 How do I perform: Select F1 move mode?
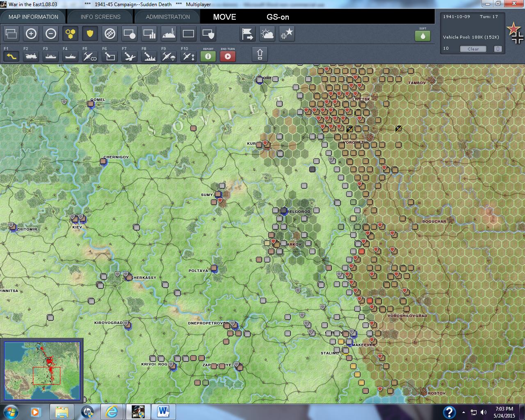[11, 55]
